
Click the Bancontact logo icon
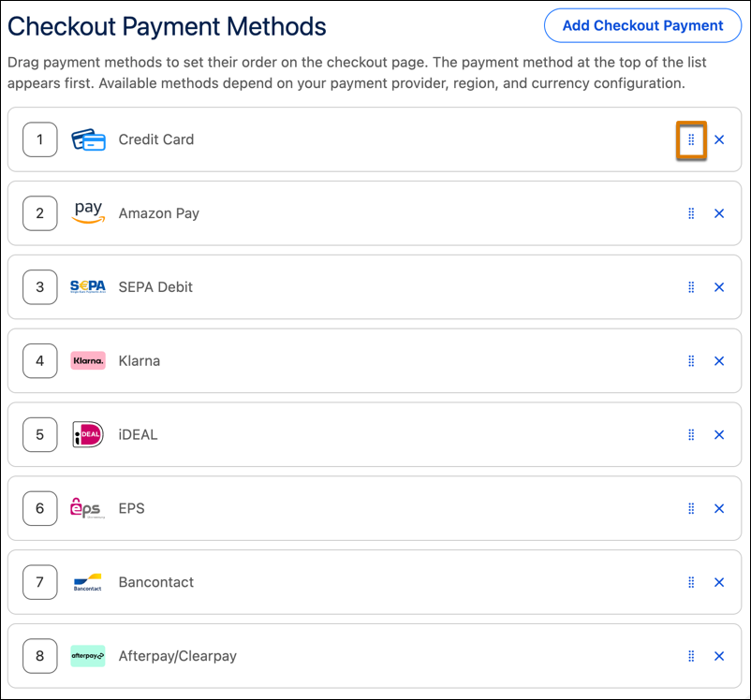(88, 582)
